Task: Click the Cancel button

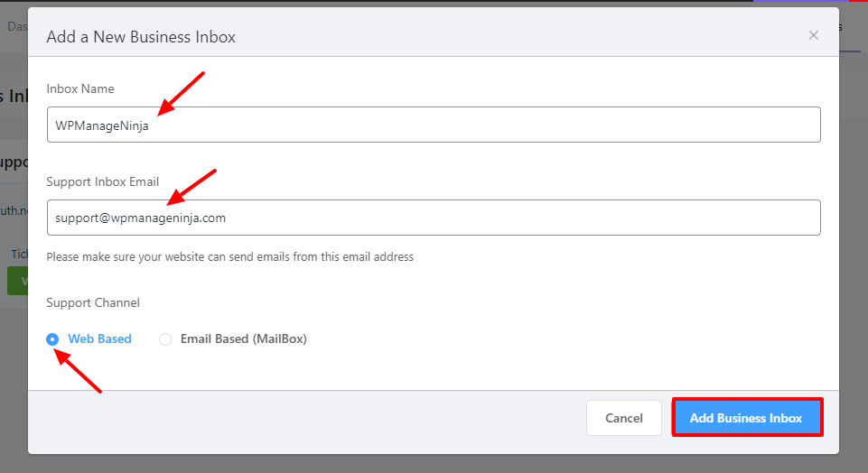Action: 624,418
